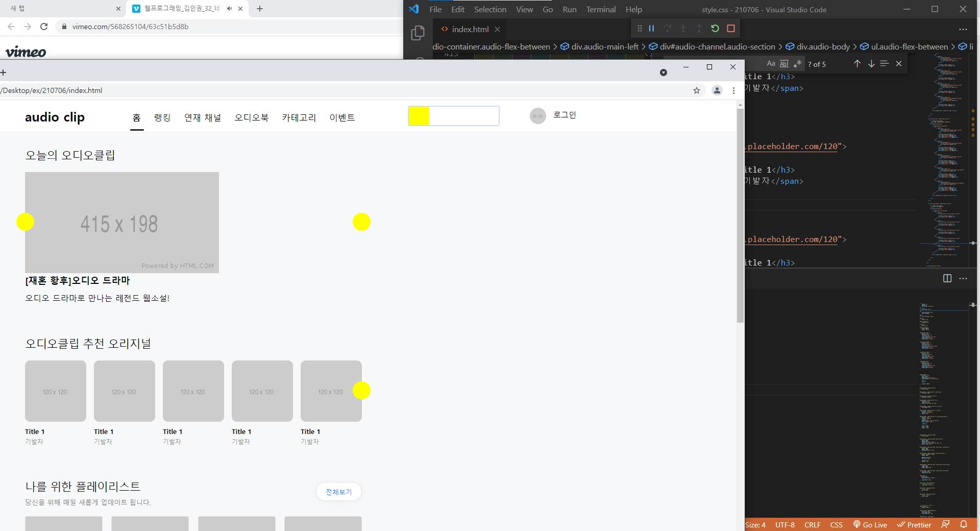Screen dimensions: 980x531
Task: Toggle Match Whole Word in find widget
Action: 784,64
